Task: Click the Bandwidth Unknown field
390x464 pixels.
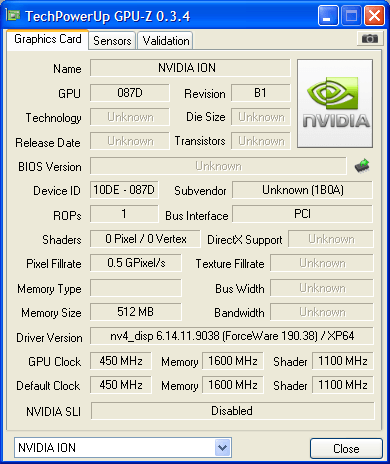Action: click(x=322, y=312)
